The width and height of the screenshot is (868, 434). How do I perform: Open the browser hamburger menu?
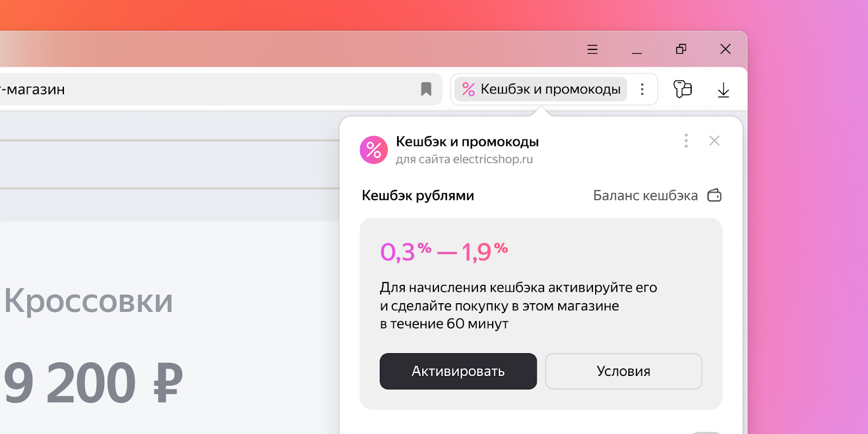[x=592, y=49]
